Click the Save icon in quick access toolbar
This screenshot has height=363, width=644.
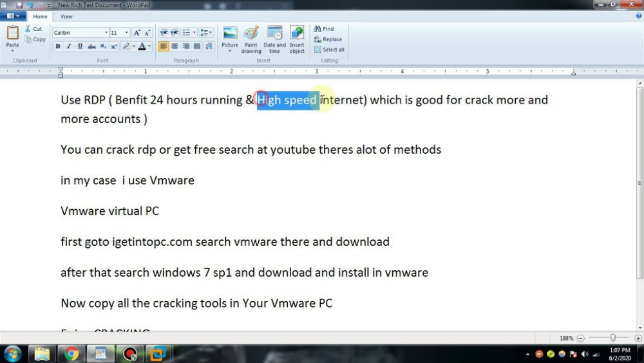point(19,5)
